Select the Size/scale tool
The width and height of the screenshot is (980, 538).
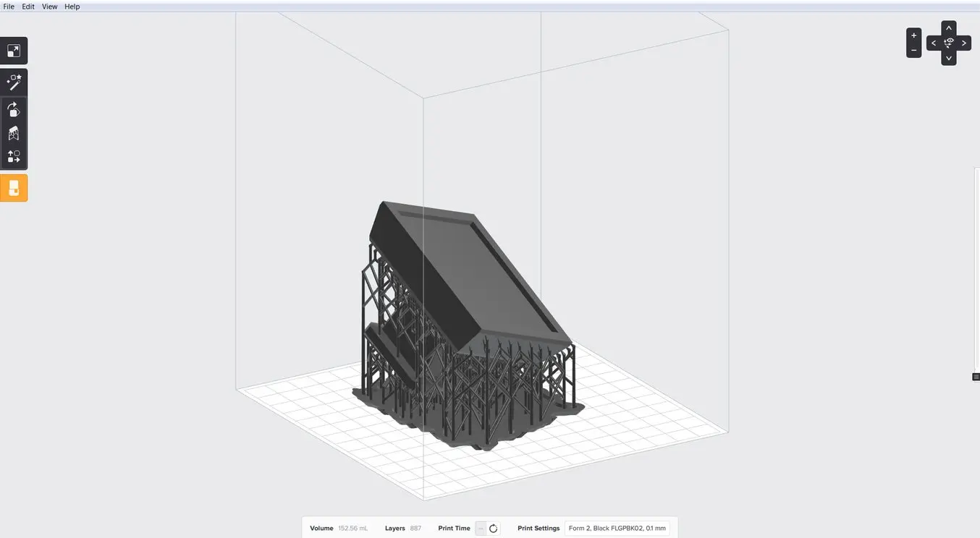tap(14, 51)
